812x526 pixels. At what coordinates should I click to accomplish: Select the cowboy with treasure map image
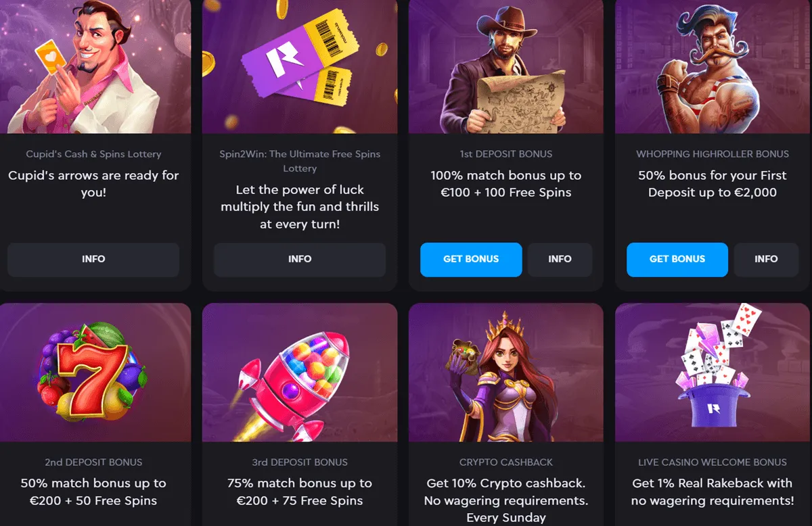tap(506, 67)
